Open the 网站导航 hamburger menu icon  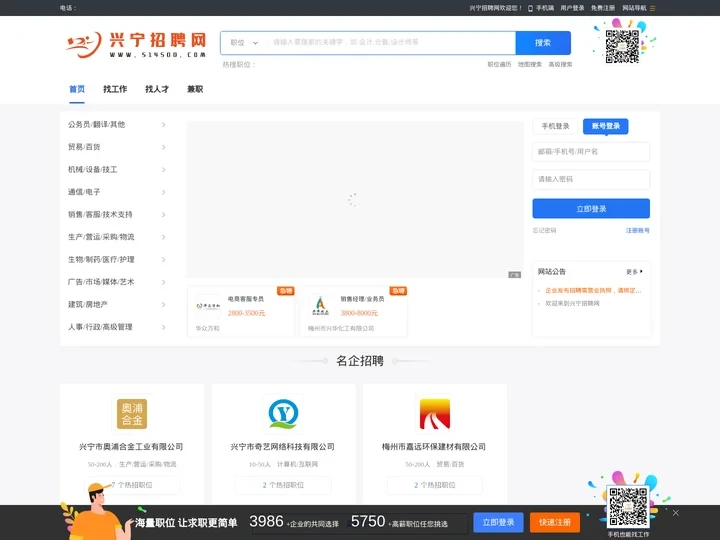click(x=652, y=8)
